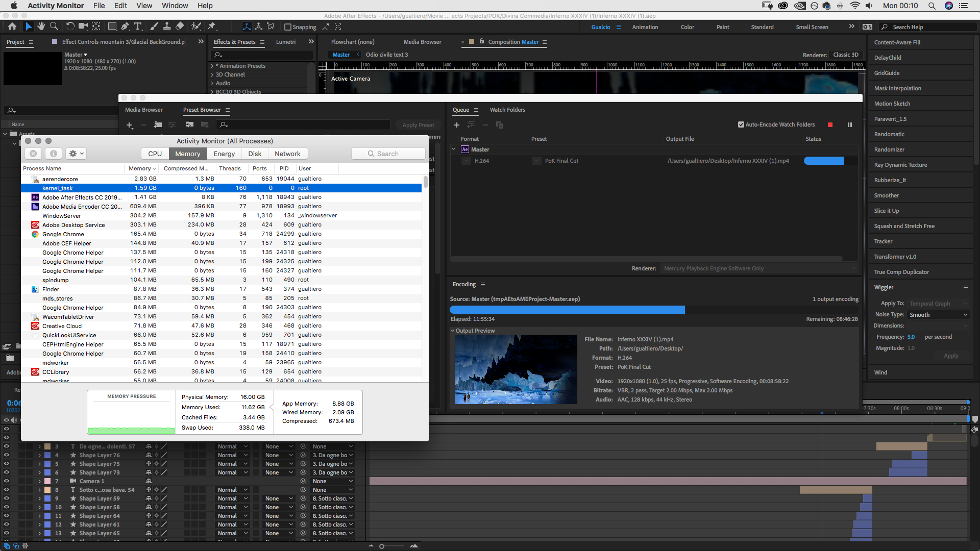The width and height of the screenshot is (980, 551).
Task: Click the Home icon in After Effects
Action: pyautogui.click(x=12, y=27)
